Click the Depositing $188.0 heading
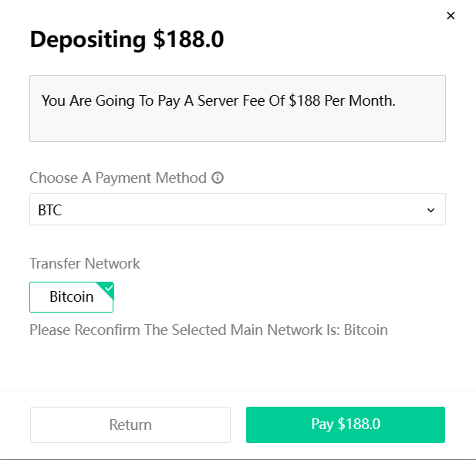 pyautogui.click(x=127, y=39)
